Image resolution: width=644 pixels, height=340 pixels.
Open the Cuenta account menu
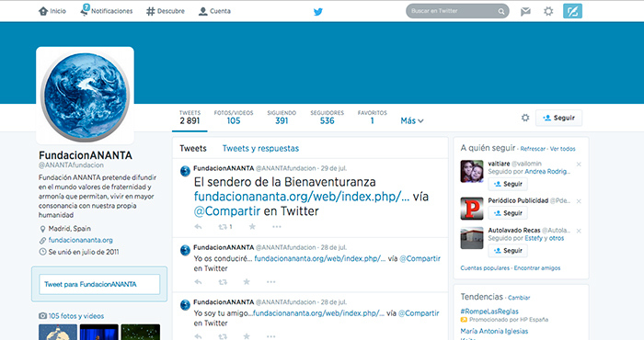click(214, 11)
